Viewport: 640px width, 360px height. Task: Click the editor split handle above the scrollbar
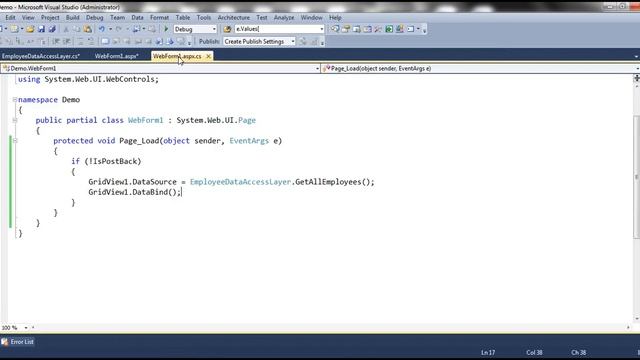point(636,78)
